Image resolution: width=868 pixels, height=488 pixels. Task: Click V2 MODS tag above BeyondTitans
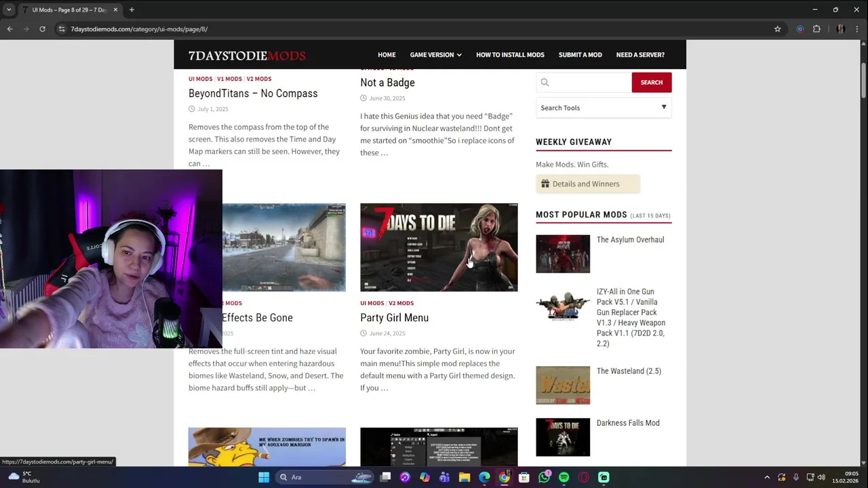(x=259, y=79)
